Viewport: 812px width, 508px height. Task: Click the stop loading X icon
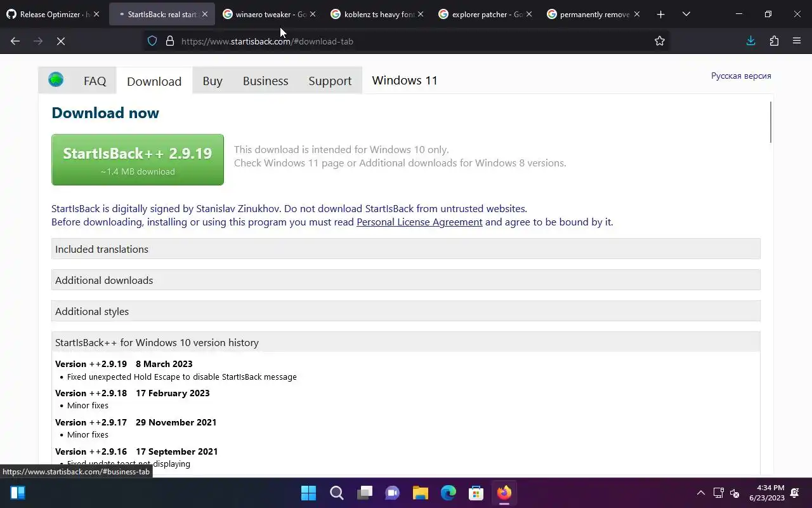[x=61, y=41]
